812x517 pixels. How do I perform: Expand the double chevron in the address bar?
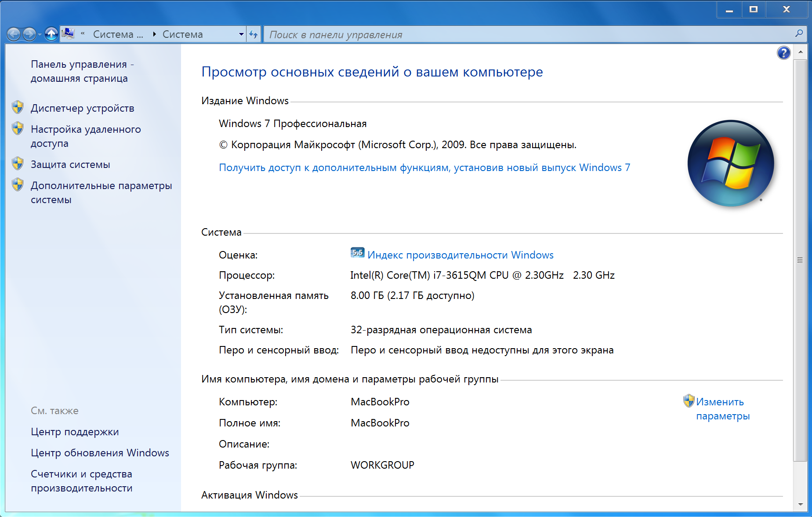tap(83, 33)
